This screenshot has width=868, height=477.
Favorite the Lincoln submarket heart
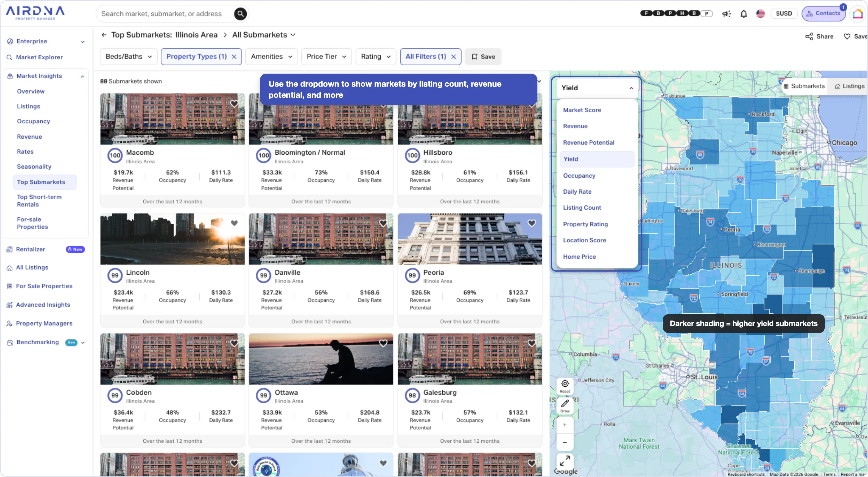point(234,223)
